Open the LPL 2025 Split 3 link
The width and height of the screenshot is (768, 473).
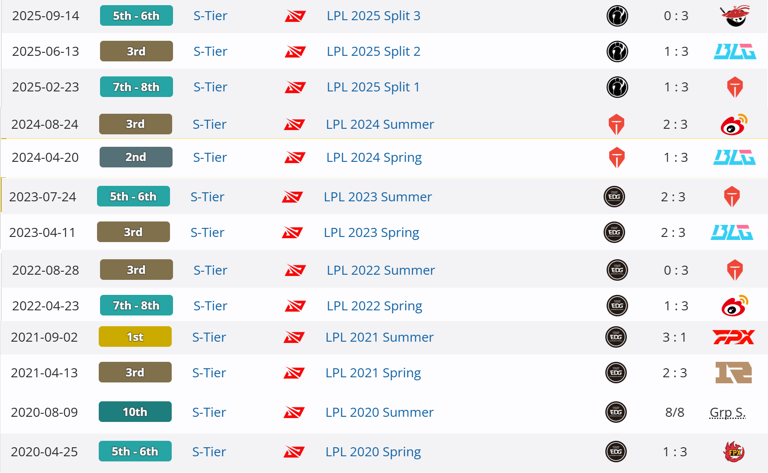(373, 16)
